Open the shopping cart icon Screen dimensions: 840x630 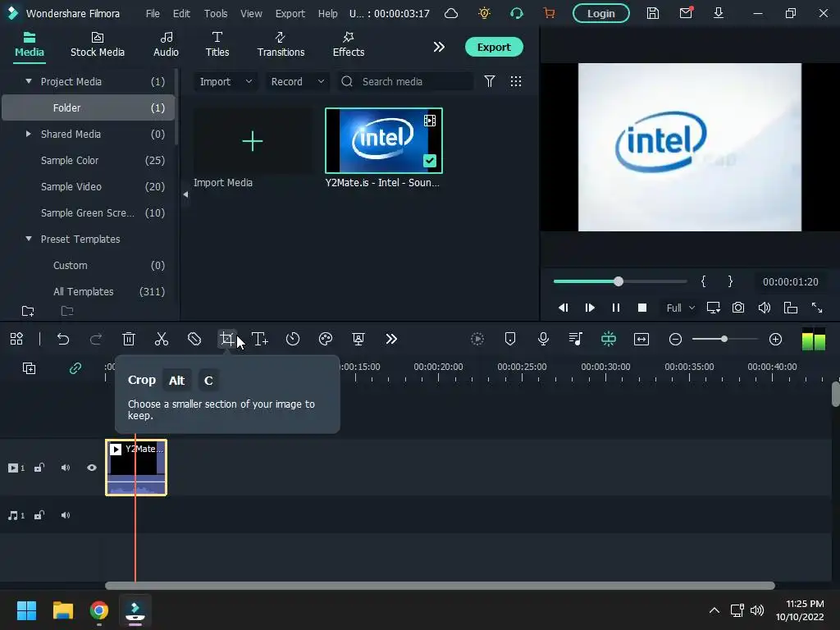[549, 13]
